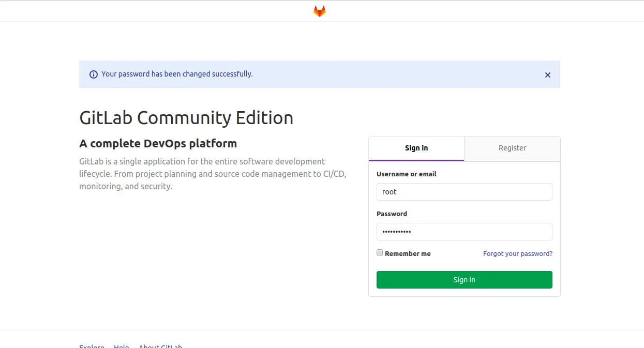Click the green Sign in button
The image size is (644, 348).
(x=465, y=280)
